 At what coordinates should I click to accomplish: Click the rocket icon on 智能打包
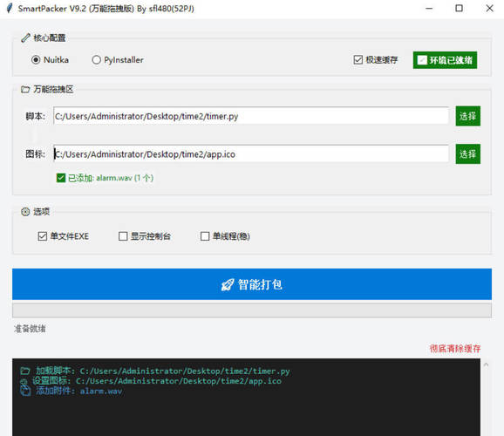click(228, 284)
